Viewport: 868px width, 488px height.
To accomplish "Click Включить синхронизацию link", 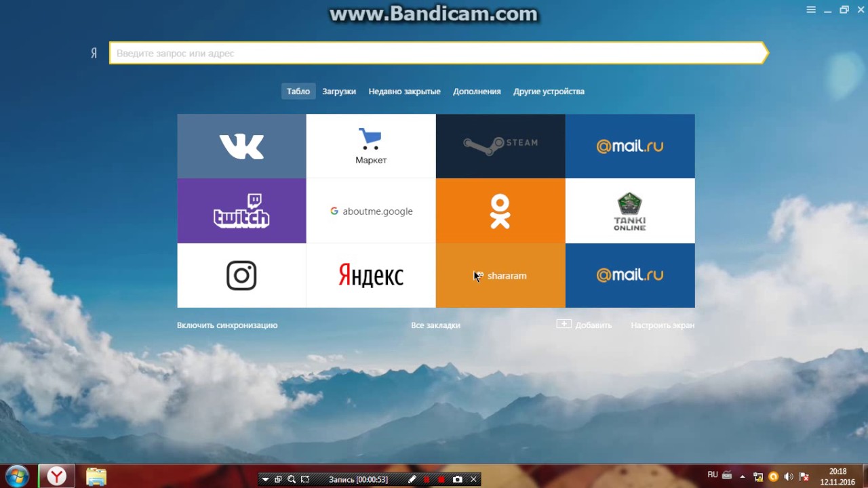I will coord(227,325).
